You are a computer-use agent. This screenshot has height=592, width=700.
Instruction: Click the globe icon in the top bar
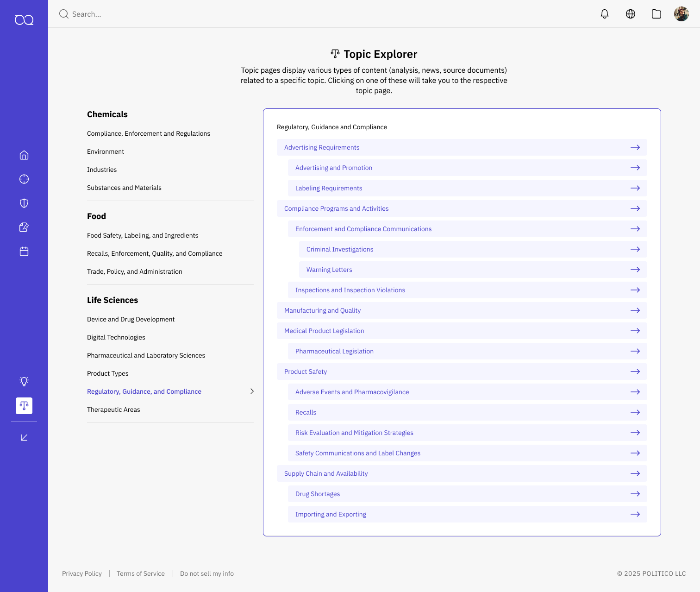[x=630, y=14]
